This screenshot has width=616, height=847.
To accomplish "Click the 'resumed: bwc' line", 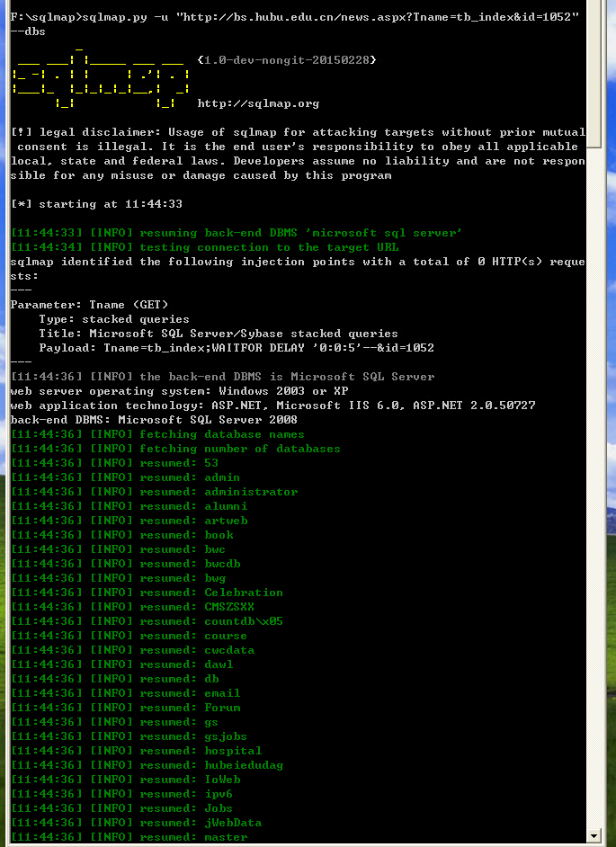I will point(119,549).
